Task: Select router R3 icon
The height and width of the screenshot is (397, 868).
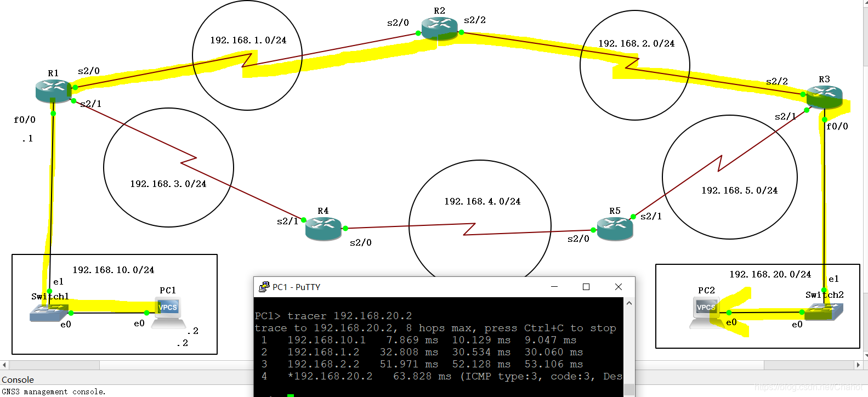Action: tap(825, 97)
